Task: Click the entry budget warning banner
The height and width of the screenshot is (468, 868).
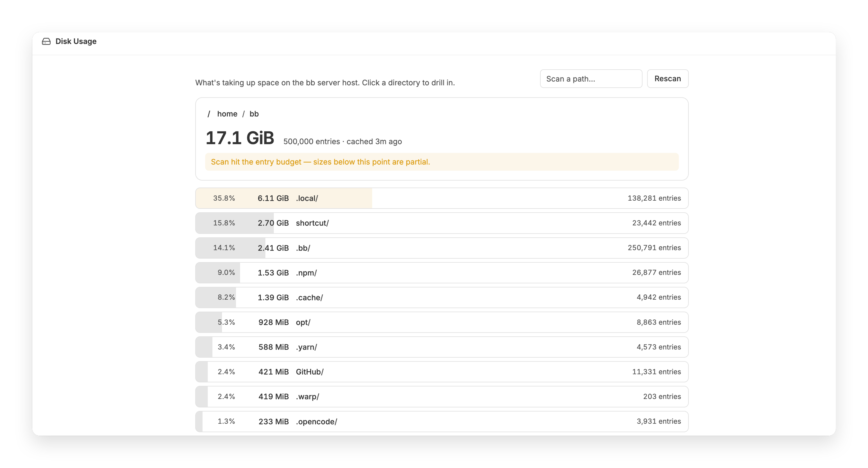Action: coord(442,162)
